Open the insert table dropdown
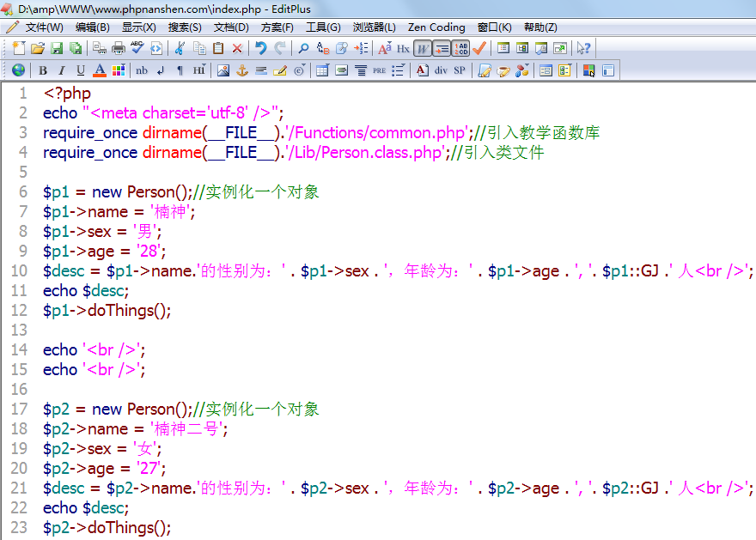This screenshot has height=540, width=756. (322, 70)
